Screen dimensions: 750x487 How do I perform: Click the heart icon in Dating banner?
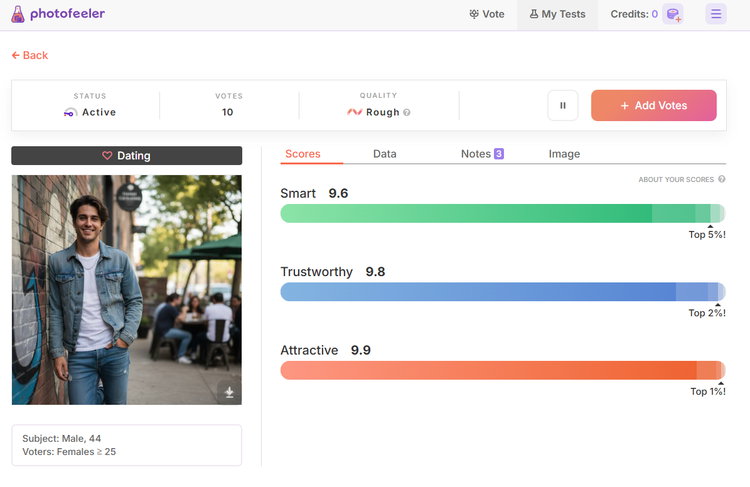tap(107, 156)
